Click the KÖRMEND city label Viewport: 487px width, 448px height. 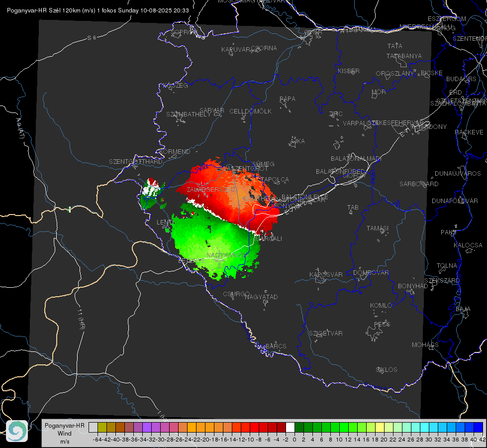[175, 152]
